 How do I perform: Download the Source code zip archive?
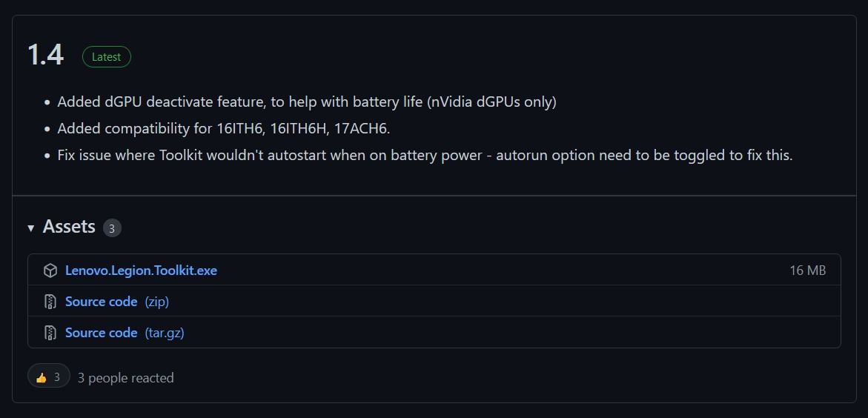(x=102, y=302)
